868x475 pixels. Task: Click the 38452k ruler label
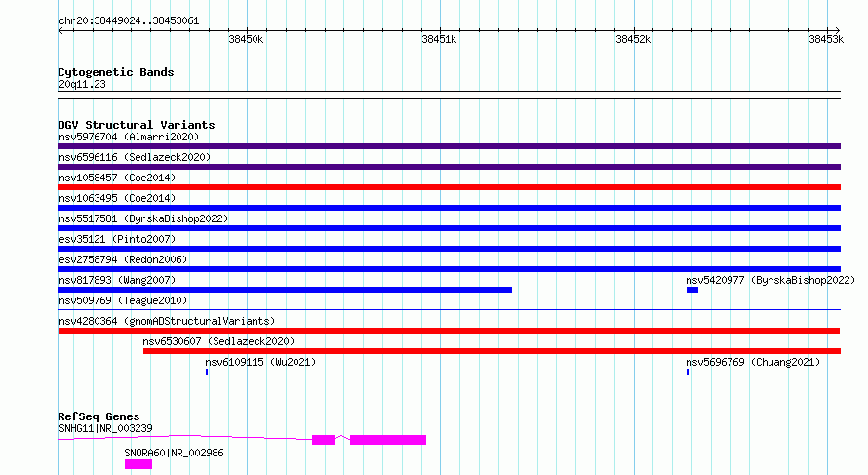pyautogui.click(x=633, y=39)
